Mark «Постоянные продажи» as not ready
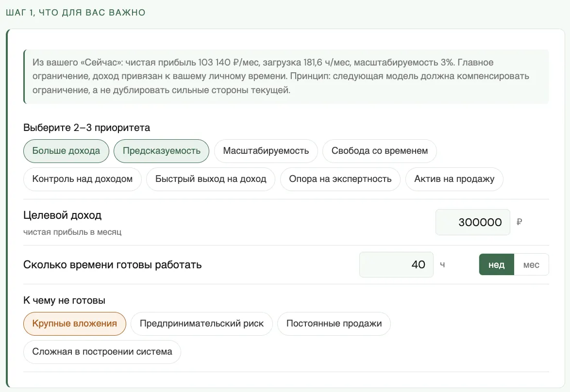This screenshot has width=570, height=392. click(x=334, y=324)
